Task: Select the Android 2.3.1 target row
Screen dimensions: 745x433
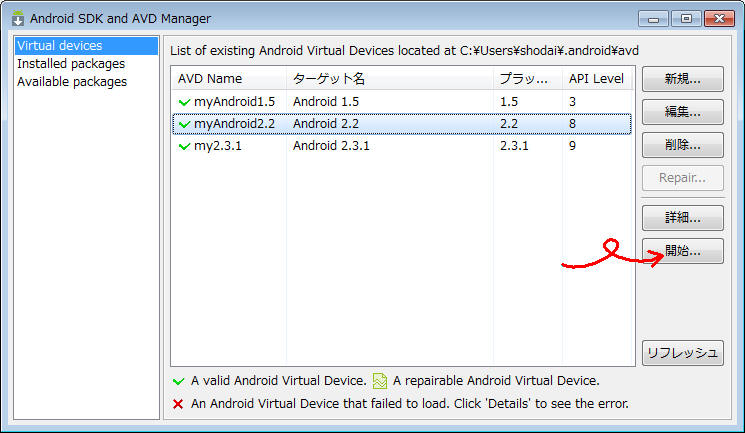Action: [x=332, y=146]
